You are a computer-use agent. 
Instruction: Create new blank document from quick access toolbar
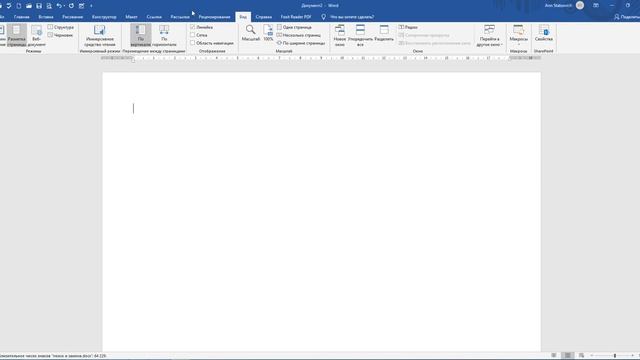coord(19,6)
